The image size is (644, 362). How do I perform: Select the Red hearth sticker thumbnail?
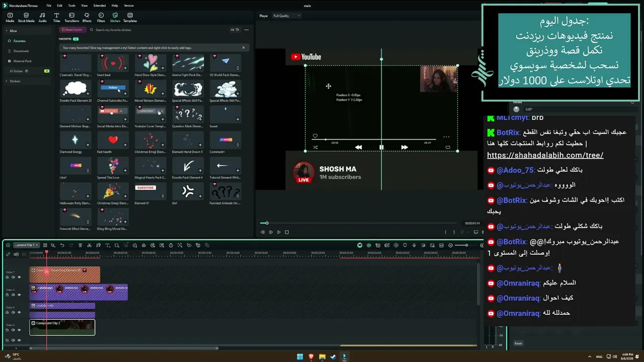coord(113,140)
